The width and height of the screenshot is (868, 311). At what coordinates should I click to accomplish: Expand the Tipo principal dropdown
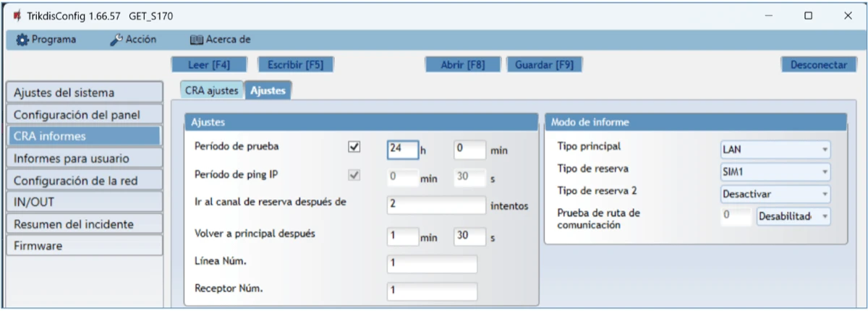click(x=775, y=150)
